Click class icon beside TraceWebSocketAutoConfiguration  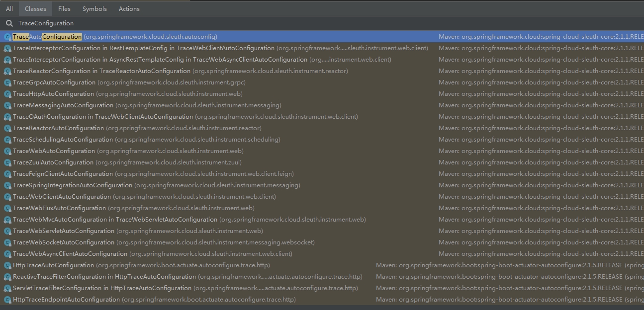(x=7, y=242)
